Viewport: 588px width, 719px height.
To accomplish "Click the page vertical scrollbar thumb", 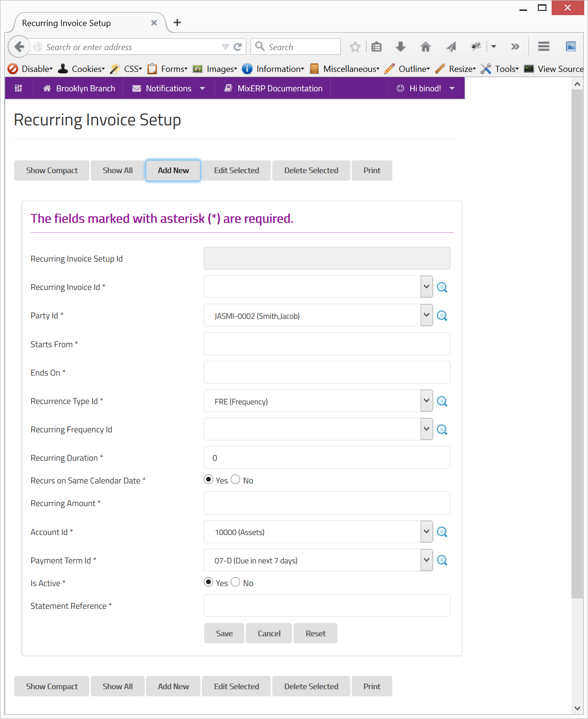I will 577,344.
